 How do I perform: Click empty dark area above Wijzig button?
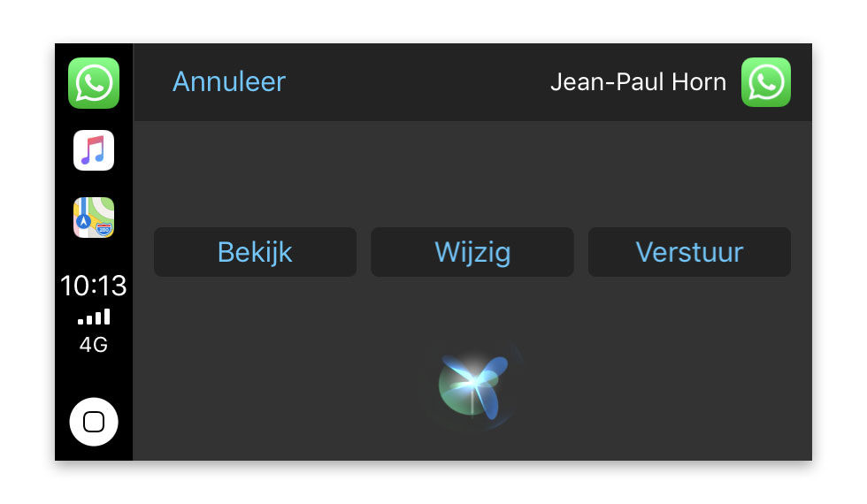pos(472,174)
